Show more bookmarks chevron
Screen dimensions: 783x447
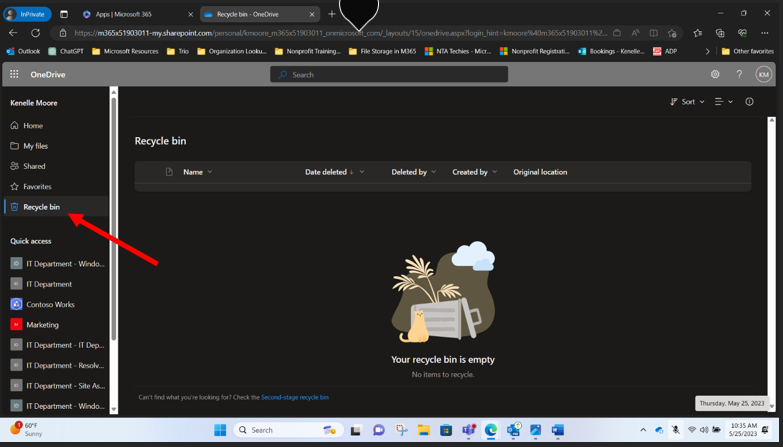click(x=707, y=51)
